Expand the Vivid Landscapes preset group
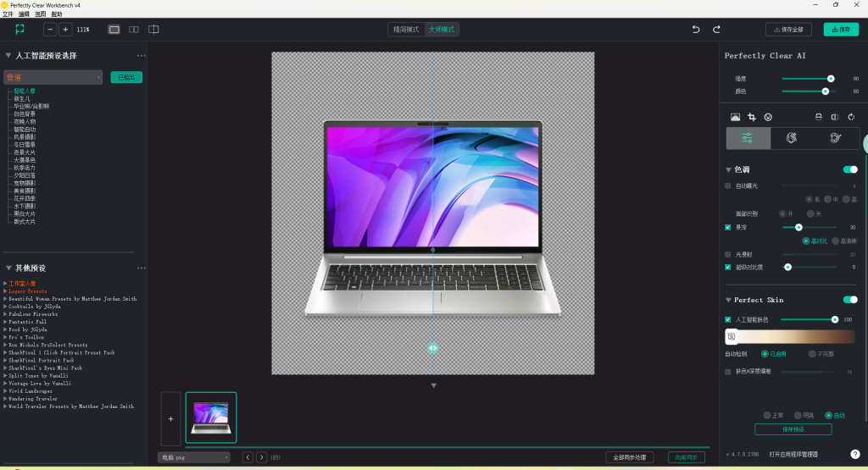The image size is (868, 470). tap(5, 391)
